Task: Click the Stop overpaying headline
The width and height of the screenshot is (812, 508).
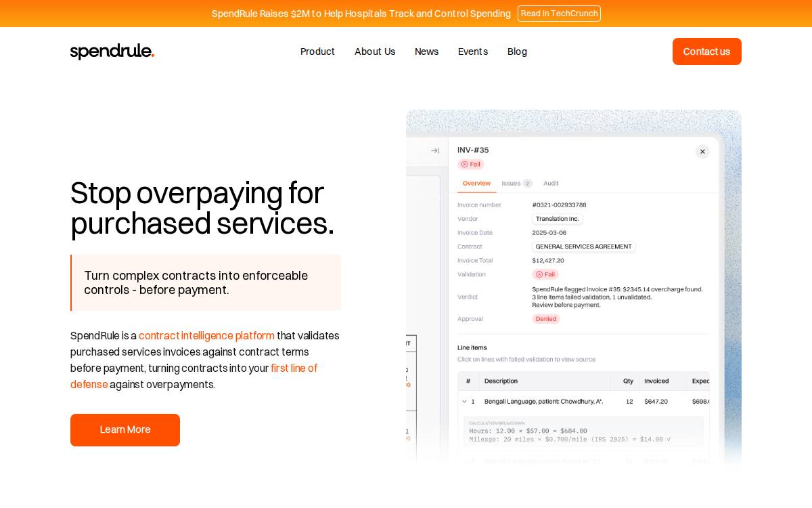Action: tap(202, 208)
